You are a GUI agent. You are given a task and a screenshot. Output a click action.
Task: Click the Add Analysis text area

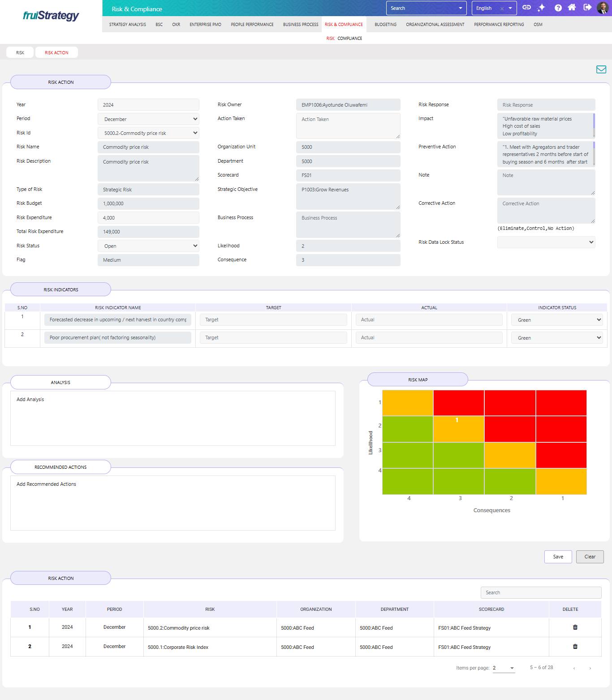(172, 418)
